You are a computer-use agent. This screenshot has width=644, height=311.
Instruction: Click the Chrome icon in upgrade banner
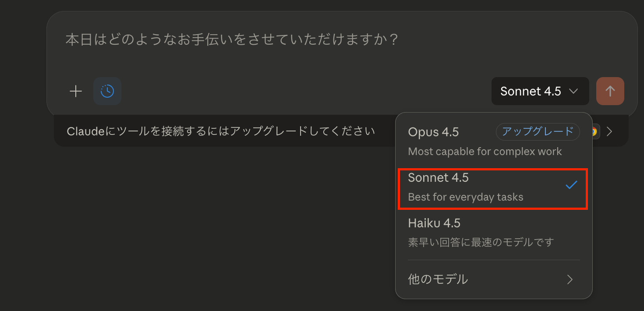(x=594, y=131)
